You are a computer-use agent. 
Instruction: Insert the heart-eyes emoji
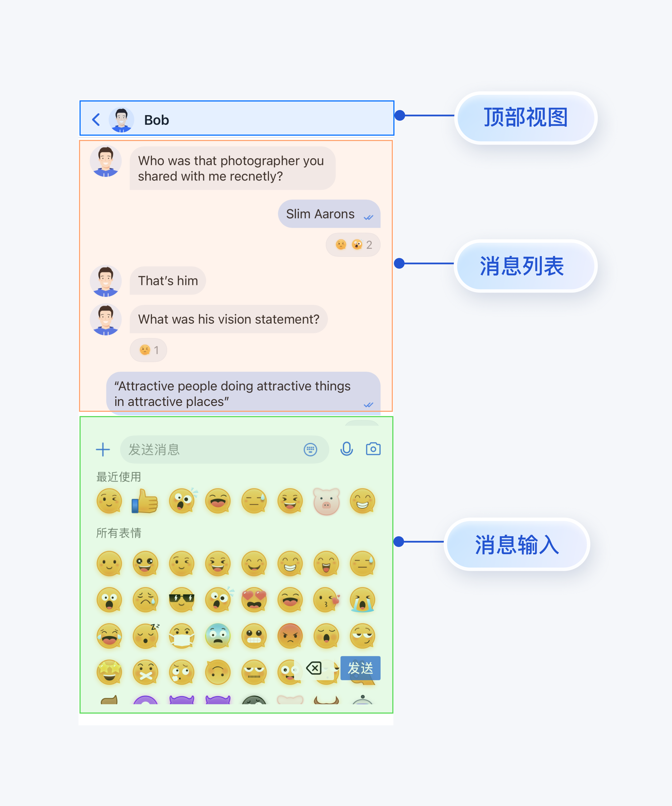[254, 600]
